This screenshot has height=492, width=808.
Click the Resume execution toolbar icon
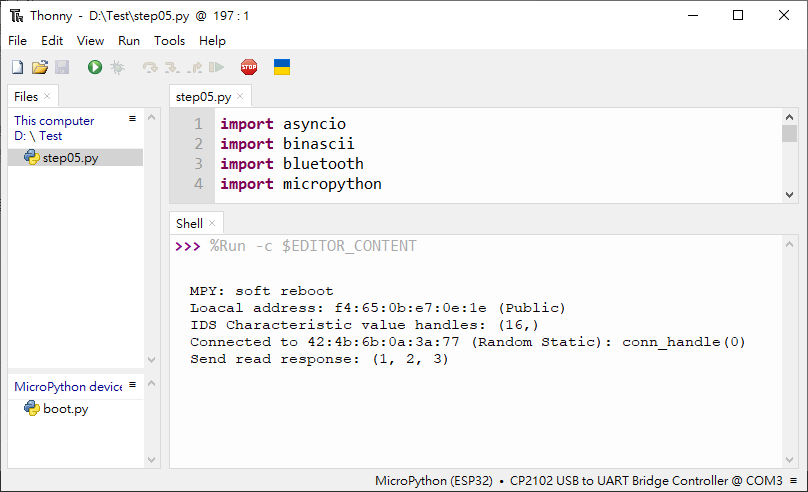click(x=216, y=67)
